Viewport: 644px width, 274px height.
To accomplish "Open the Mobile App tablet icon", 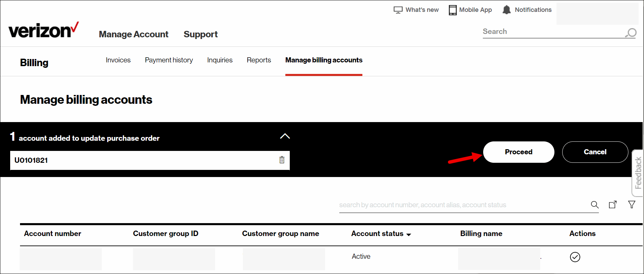I will click(453, 10).
